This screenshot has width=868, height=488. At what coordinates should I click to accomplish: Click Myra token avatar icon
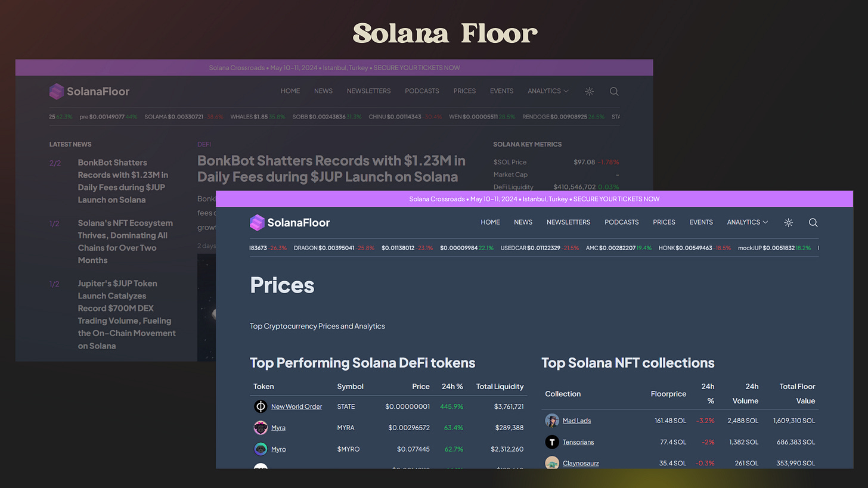261,428
